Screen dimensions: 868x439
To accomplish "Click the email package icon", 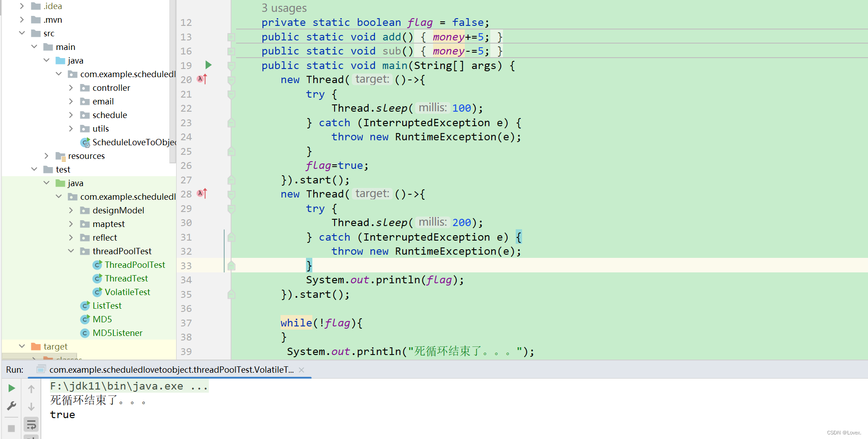I will (85, 101).
